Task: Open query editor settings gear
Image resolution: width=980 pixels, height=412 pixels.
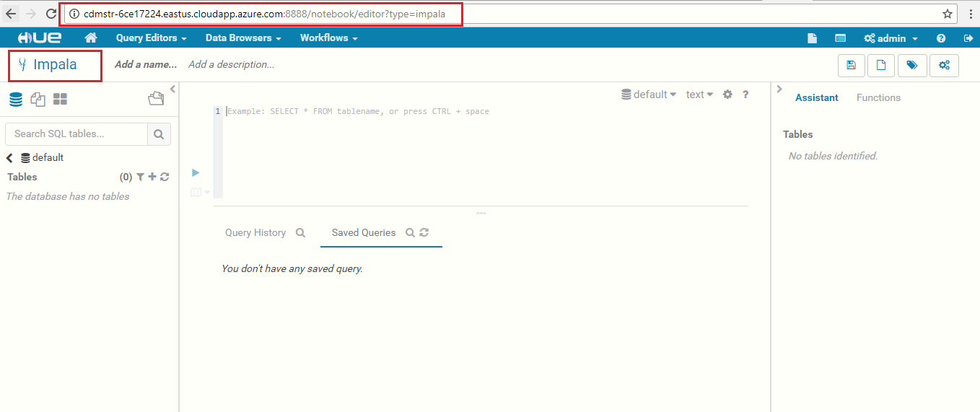Action: tap(727, 95)
